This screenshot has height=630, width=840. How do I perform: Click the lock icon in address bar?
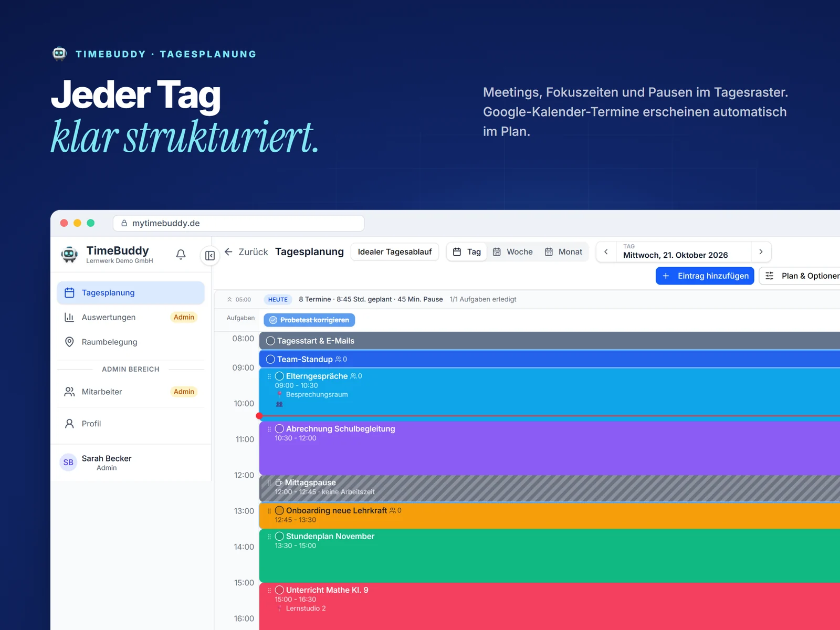click(124, 223)
